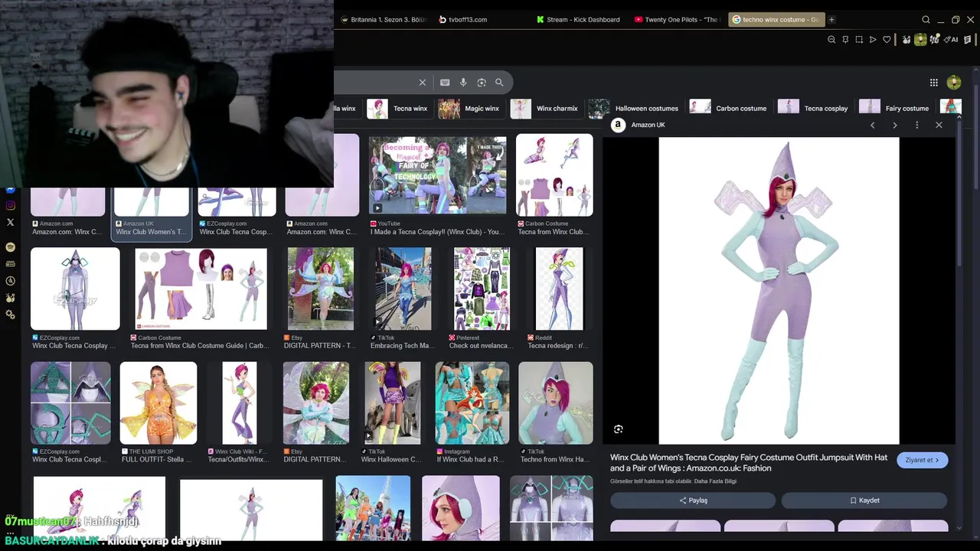Screen dimensions: 980x551
Task: Click the Ziyaret et button
Action: pyautogui.click(x=922, y=460)
